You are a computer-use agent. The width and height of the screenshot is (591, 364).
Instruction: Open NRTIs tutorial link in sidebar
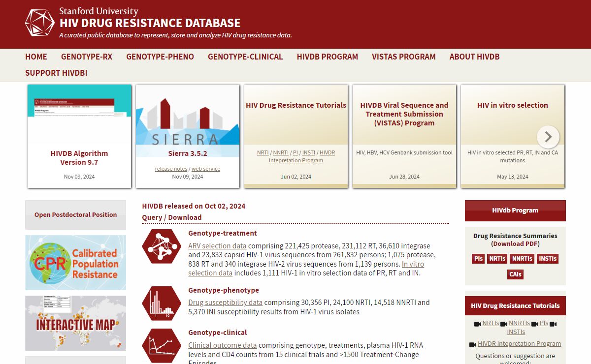point(491,323)
